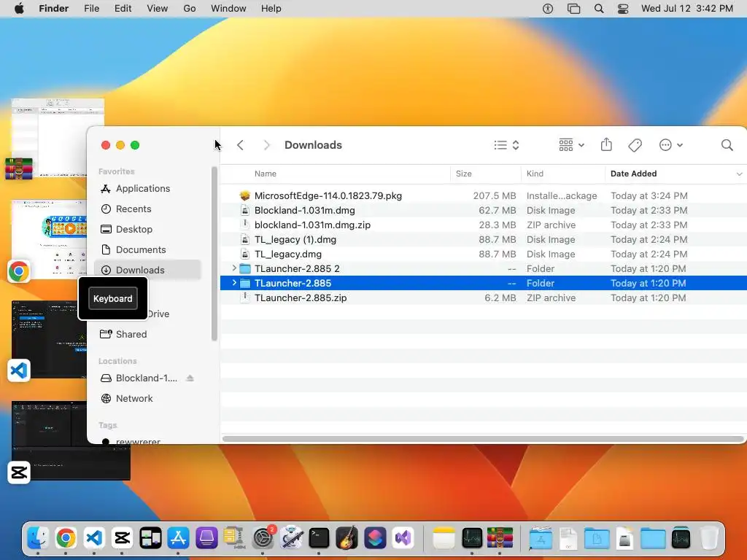Sort by the Date Added column
This screenshot has height=560, width=747.
coord(634,174)
